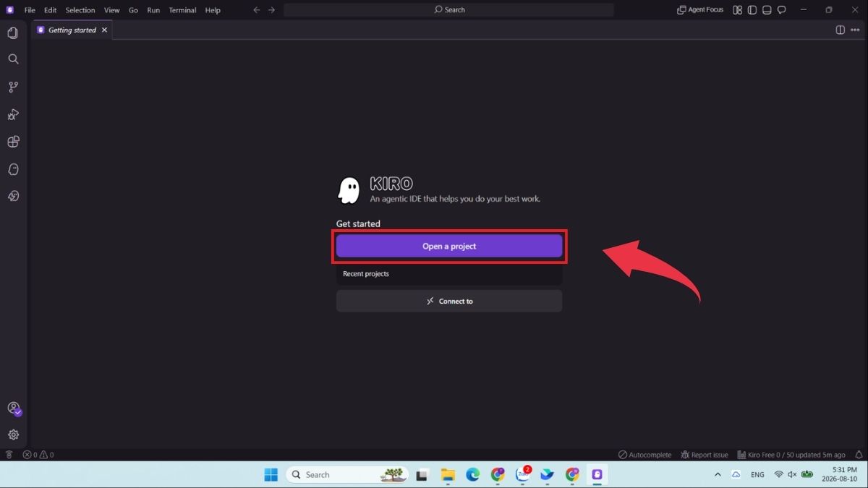Open the Manage settings gear
Image resolution: width=868 pixels, height=488 pixels.
pyautogui.click(x=13, y=435)
